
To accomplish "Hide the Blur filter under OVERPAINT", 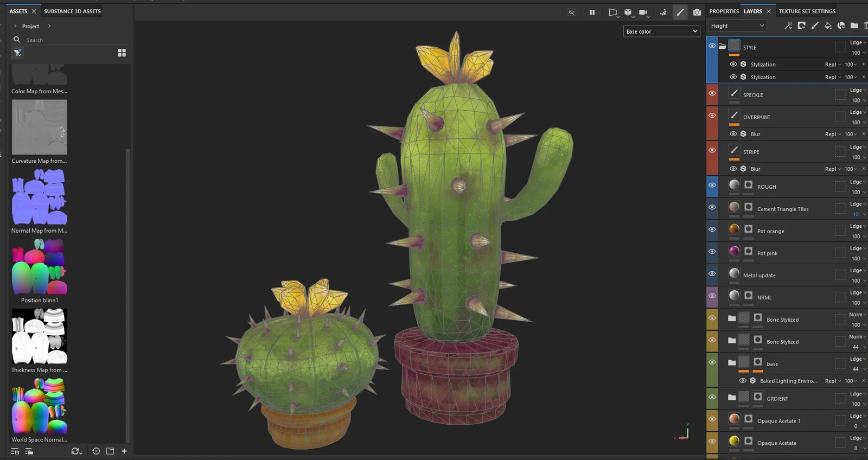I will tap(733, 134).
